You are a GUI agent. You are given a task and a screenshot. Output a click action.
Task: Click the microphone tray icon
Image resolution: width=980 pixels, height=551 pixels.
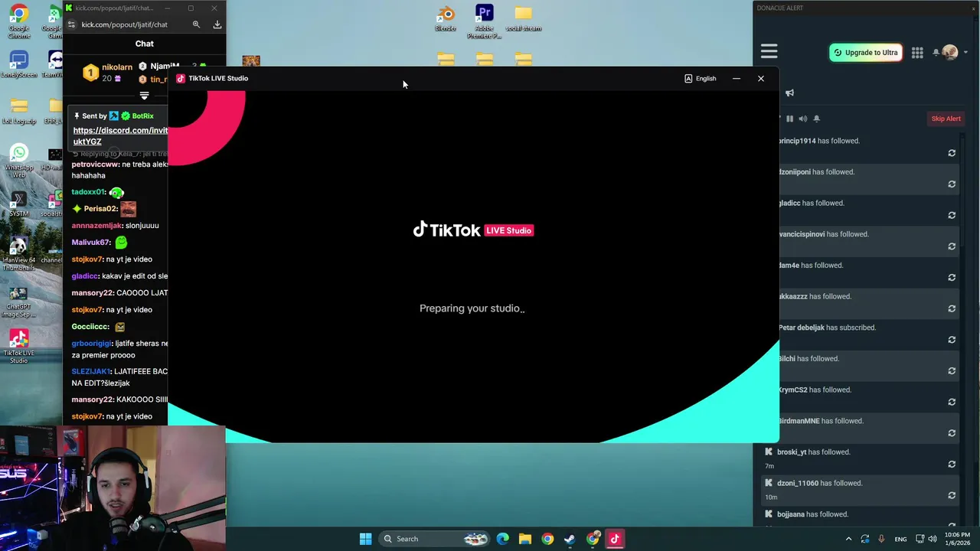881,539
